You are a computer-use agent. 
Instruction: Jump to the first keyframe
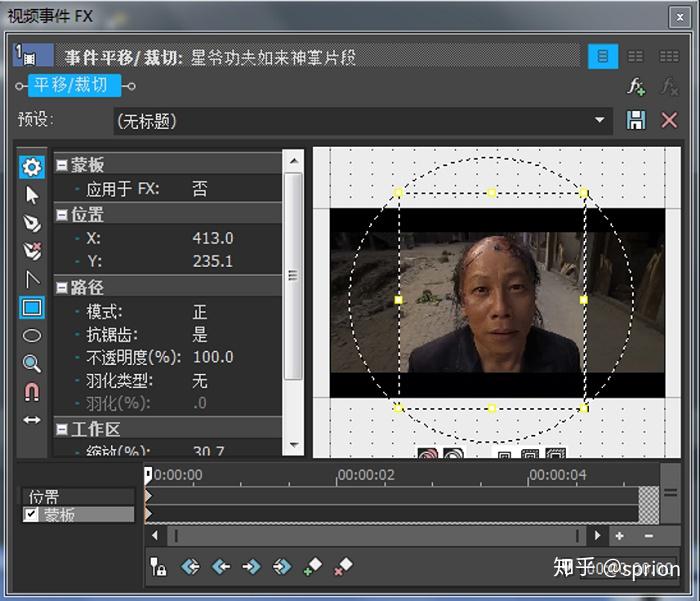[190, 567]
